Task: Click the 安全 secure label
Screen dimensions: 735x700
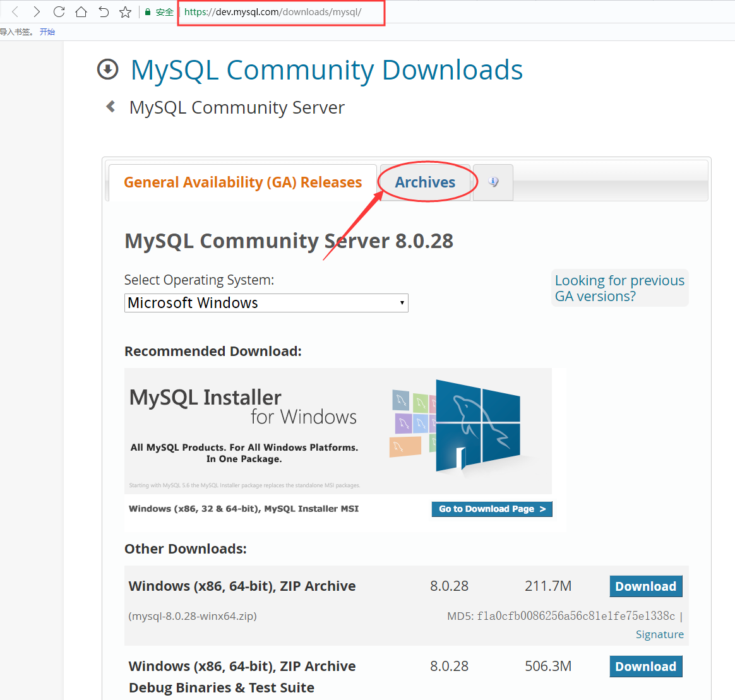Action: click(x=164, y=12)
